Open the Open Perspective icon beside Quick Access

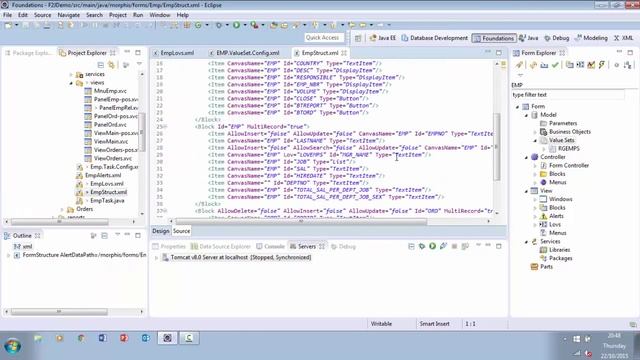(x=358, y=38)
